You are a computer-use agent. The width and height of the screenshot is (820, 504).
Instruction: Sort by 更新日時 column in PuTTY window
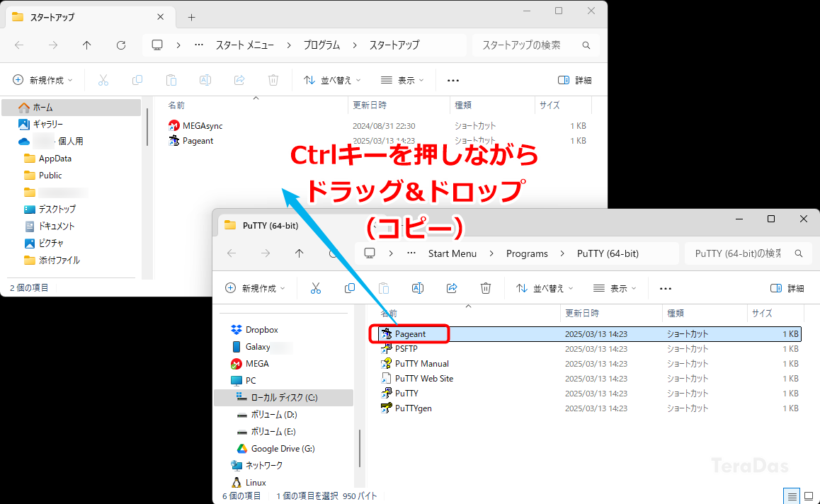pyautogui.click(x=581, y=313)
